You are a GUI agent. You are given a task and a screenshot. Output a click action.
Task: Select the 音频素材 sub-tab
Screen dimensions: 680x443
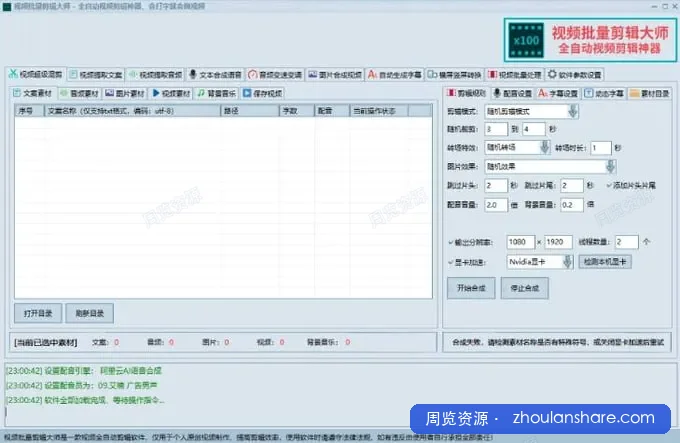[x=79, y=93]
